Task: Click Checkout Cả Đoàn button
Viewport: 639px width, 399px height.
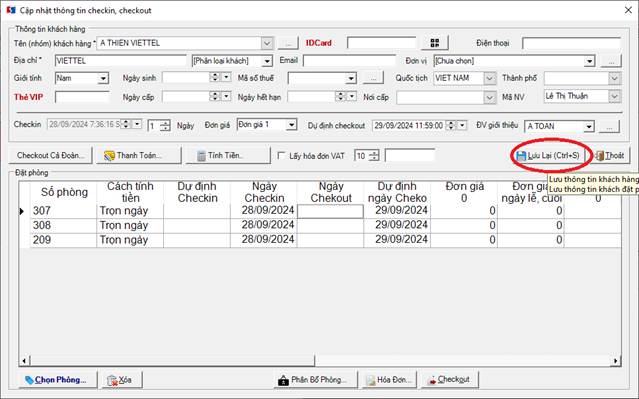Action: [x=51, y=155]
